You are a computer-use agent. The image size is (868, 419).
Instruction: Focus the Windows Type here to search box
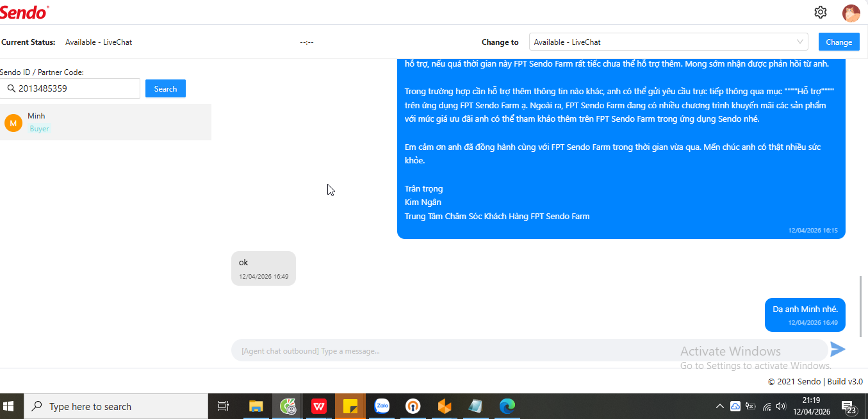[x=115, y=406]
